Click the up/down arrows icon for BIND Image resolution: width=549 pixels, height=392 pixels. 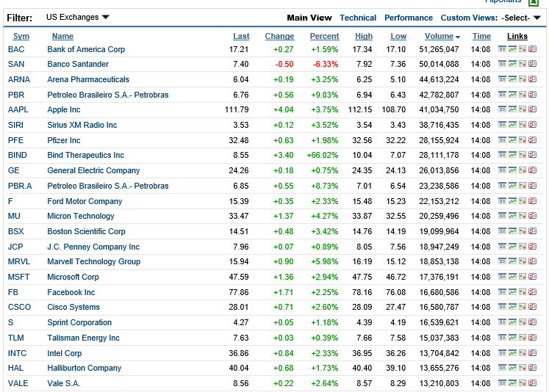(523, 155)
